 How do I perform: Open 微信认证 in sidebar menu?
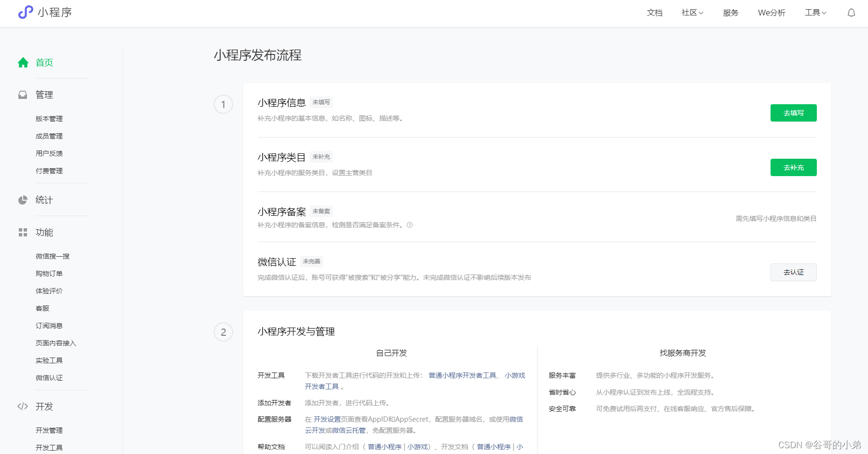pos(49,378)
